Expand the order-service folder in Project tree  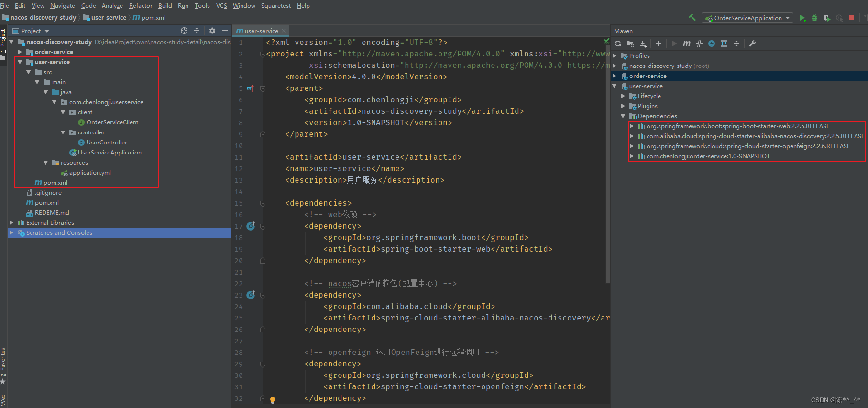tap(20, 52)
